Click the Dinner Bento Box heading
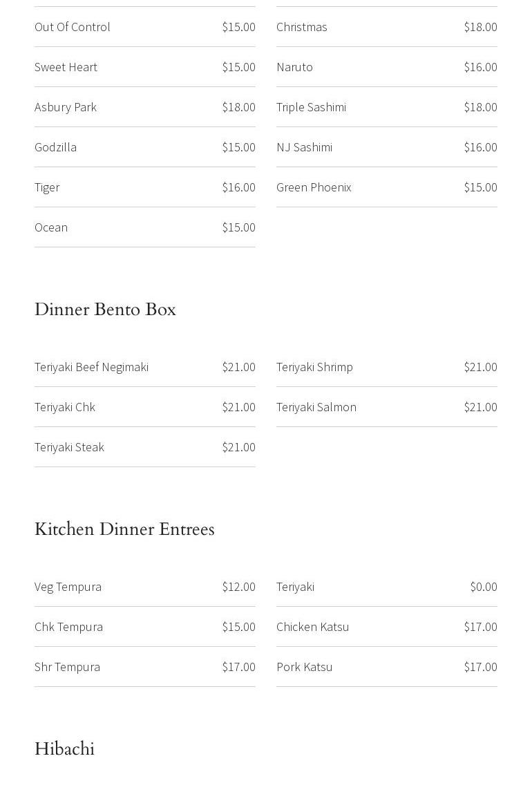Screen dimensions: 532x792 click(x=106, y=310)
